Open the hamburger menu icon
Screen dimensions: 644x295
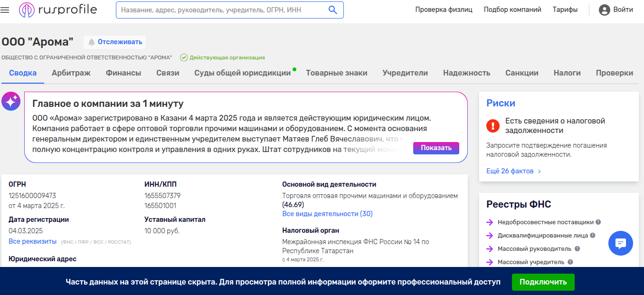pyautogui.click(x=5, y=10)
